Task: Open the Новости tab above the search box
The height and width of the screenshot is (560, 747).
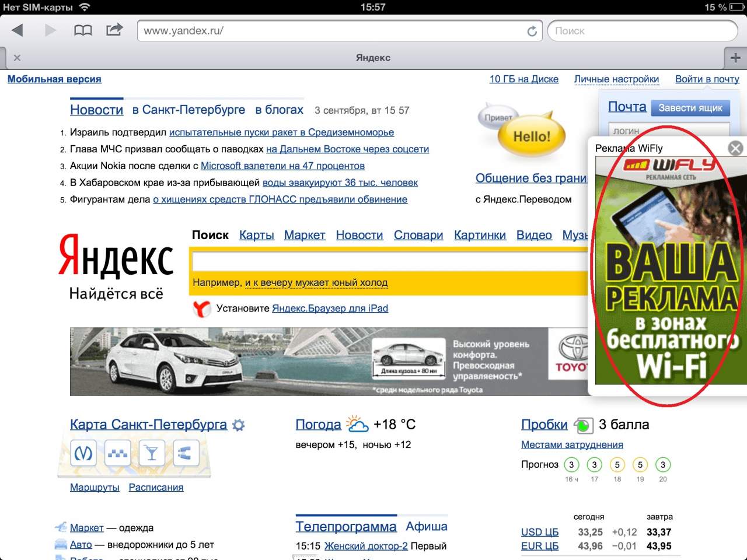Action: (359, 235)
